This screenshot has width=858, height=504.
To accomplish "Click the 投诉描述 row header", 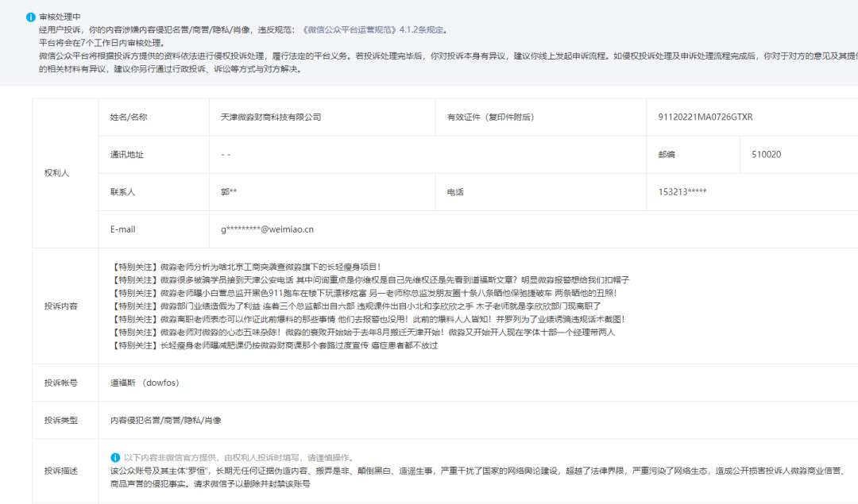I will click(x=60, y=471).
